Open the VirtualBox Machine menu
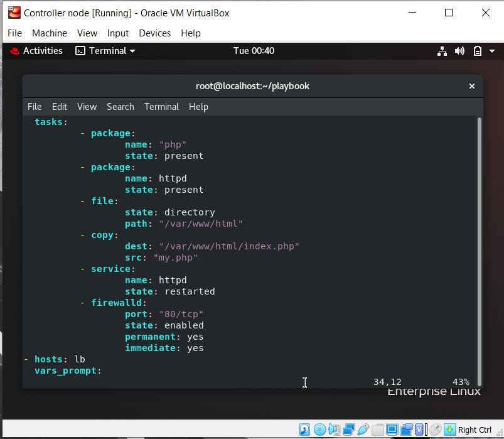Image resolution: width=504 pixels, height=439 pixels. pos(50,33)
